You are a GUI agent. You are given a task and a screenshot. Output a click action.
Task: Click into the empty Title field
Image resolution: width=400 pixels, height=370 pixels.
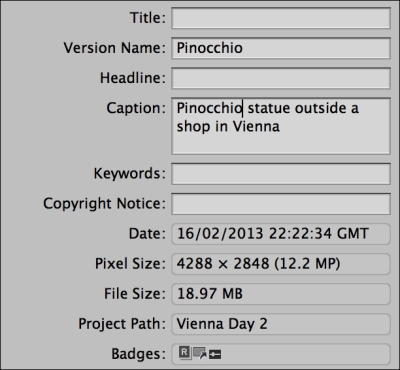click(x=281, y=18)
